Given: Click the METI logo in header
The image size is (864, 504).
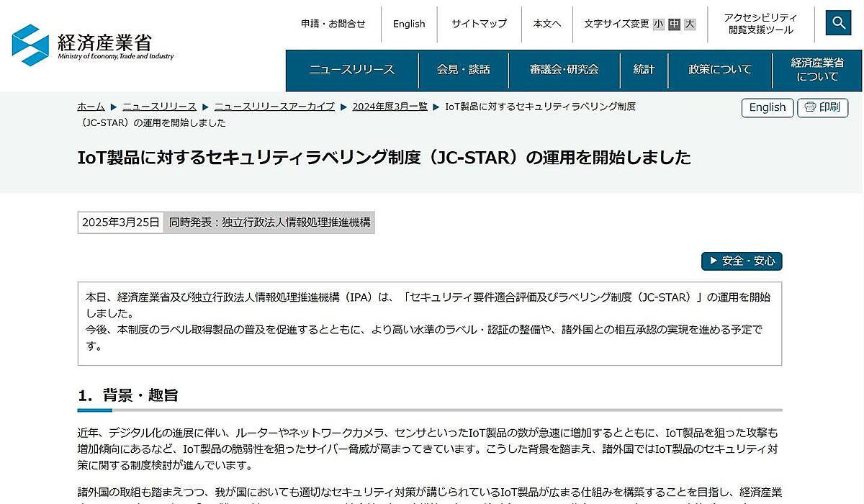Looking at the screenshot, I should 93,45.
